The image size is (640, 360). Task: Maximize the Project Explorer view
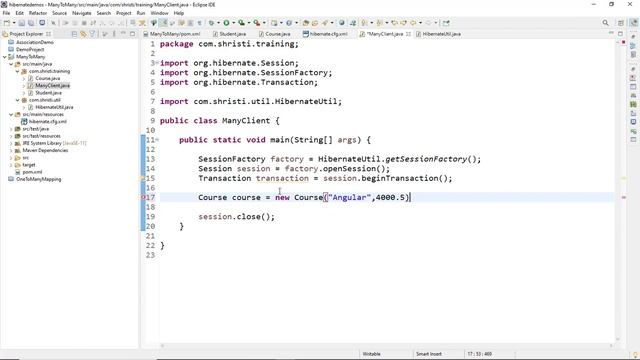click(133, 34)
